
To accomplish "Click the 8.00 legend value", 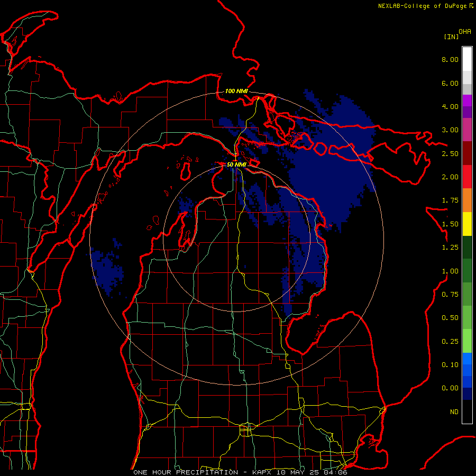I will [450, 59].
